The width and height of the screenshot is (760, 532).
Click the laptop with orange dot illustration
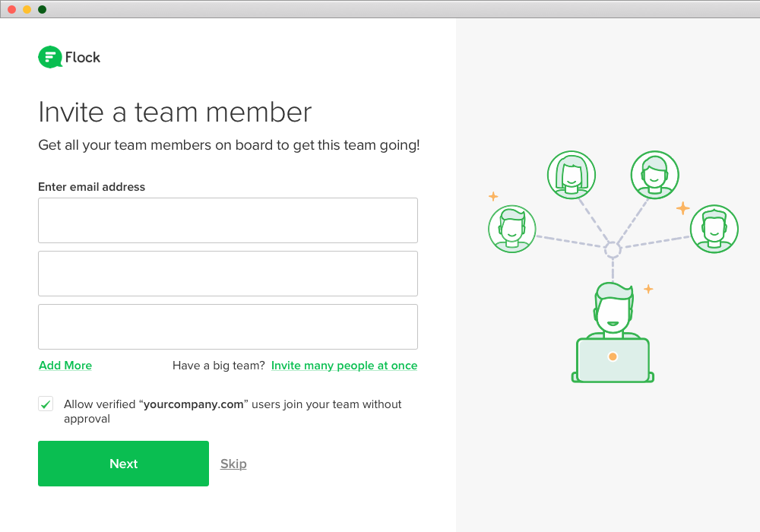pyautogui.click(x=613, y=357)
